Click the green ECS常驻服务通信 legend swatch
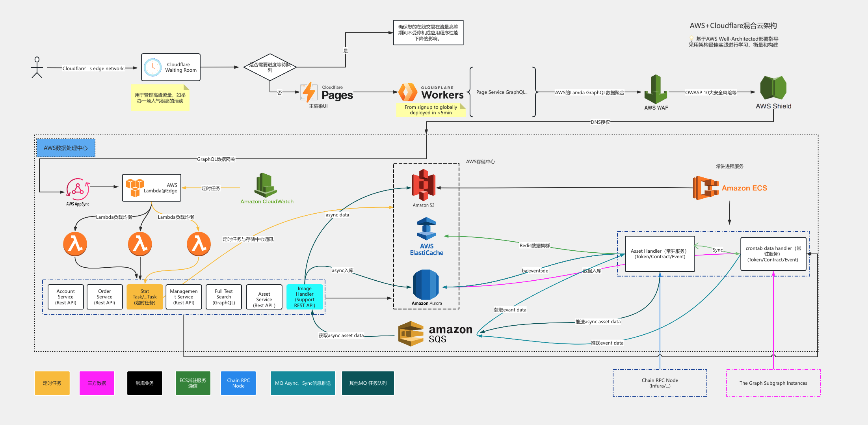 point(193,383)
